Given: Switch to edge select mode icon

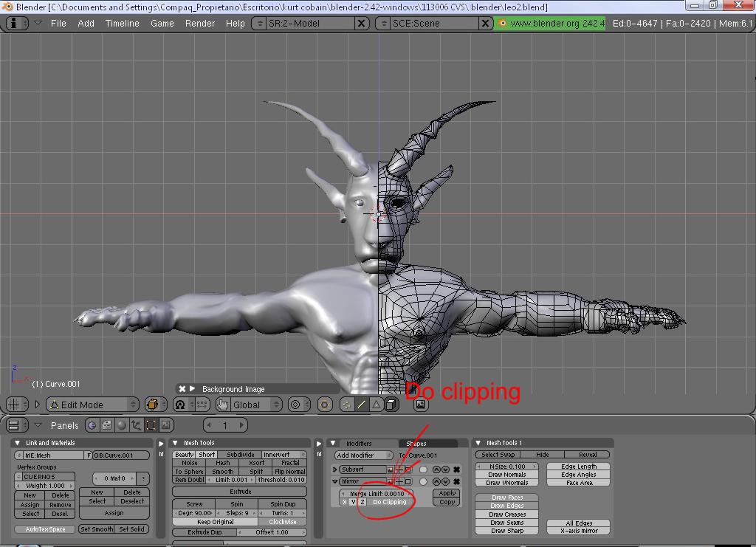Looking at the screenshot, I should (x=361, y=405).
